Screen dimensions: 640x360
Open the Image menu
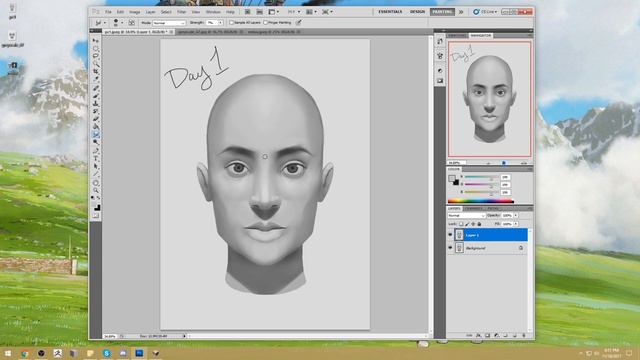(135, 12)
